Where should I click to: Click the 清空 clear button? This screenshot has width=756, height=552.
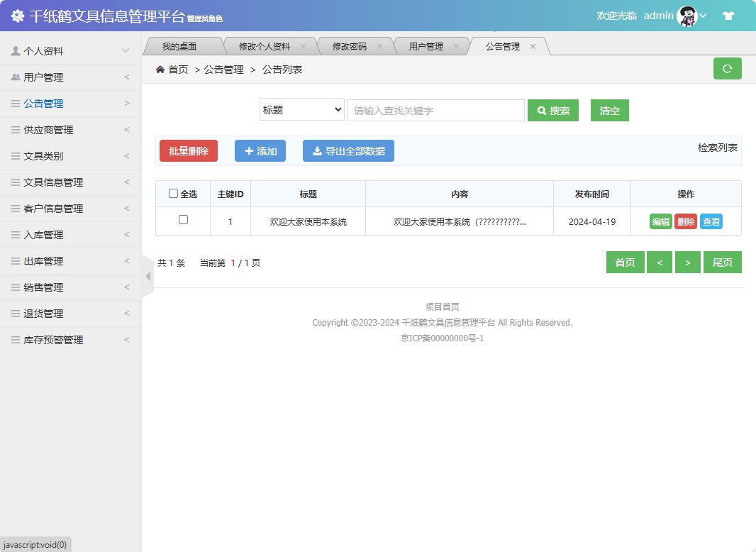[609, 110]
